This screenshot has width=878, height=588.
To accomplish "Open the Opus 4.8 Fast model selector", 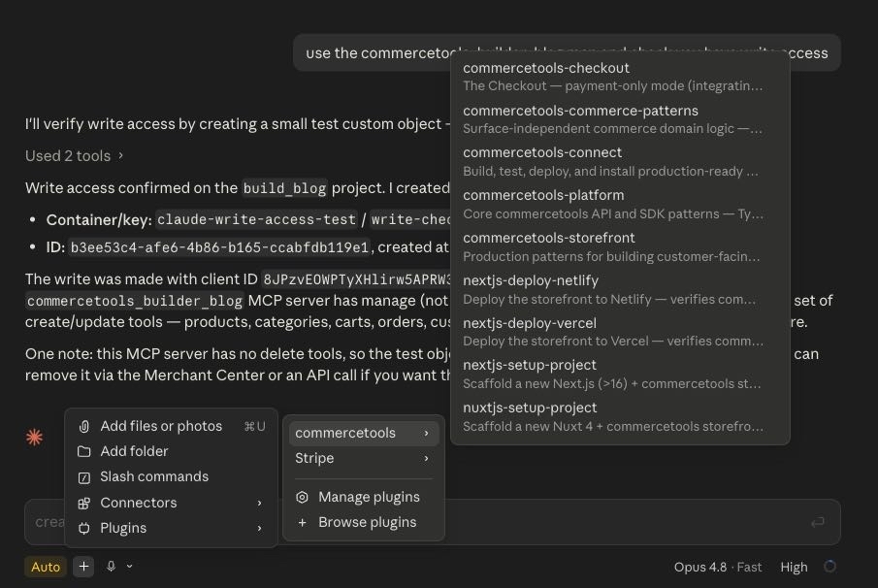I will tap(717, 568).
